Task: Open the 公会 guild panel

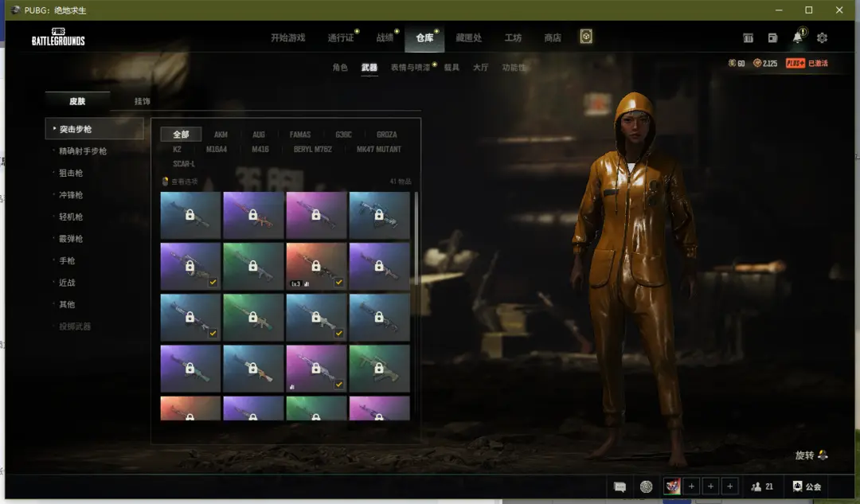Action: coord(807,486)
